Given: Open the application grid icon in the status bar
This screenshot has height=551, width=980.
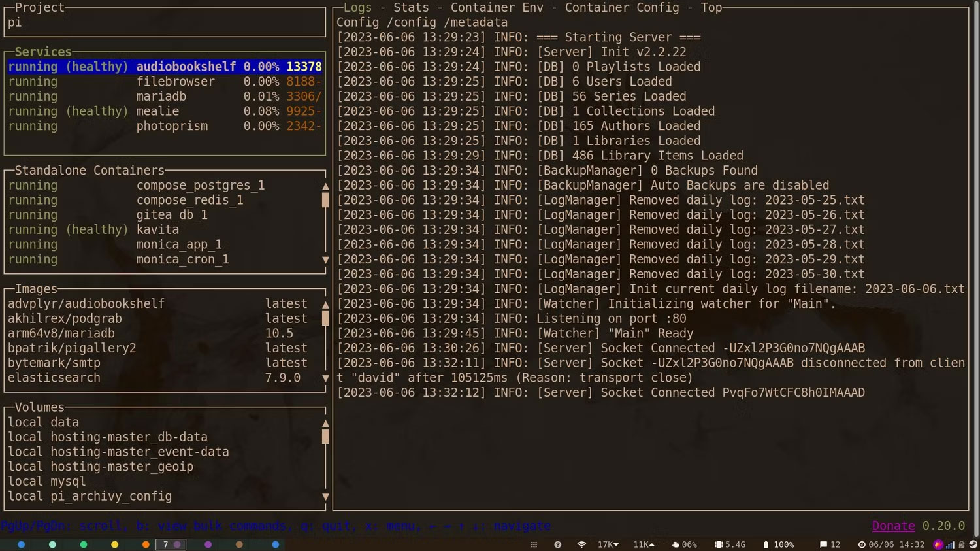Looking at the screenshot, I should tap(534, 544).
